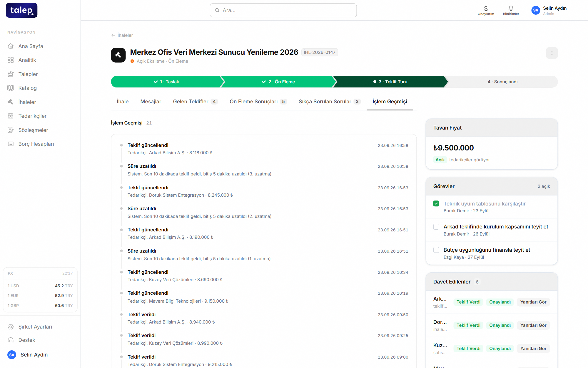
Task: Click the Teklif Verdi badge for Dor...
Action: click(468, 325)
